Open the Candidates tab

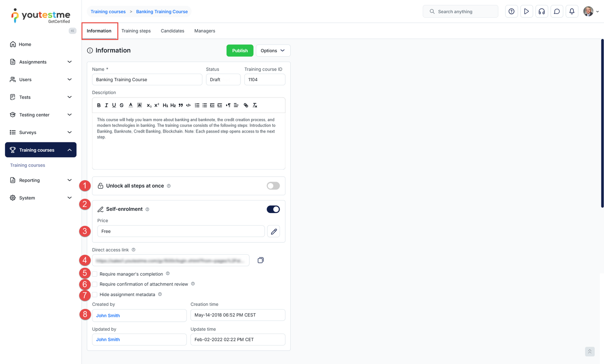[x=172, y=31]
